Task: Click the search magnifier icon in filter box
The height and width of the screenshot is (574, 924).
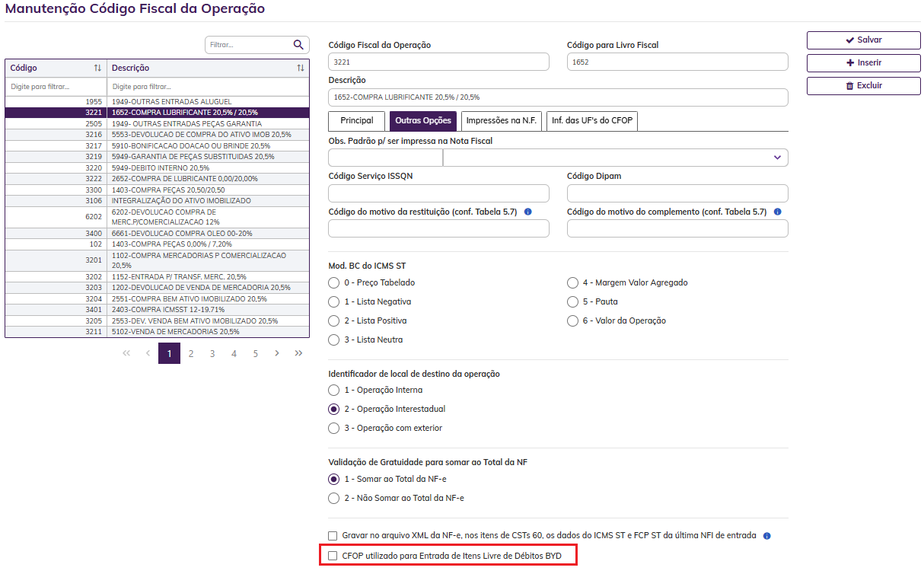Action: [298, 45]
